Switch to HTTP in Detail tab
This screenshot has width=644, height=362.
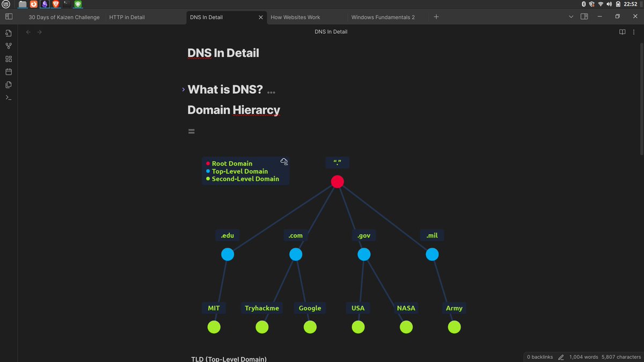pyautogui.click(x=127, y=17)
